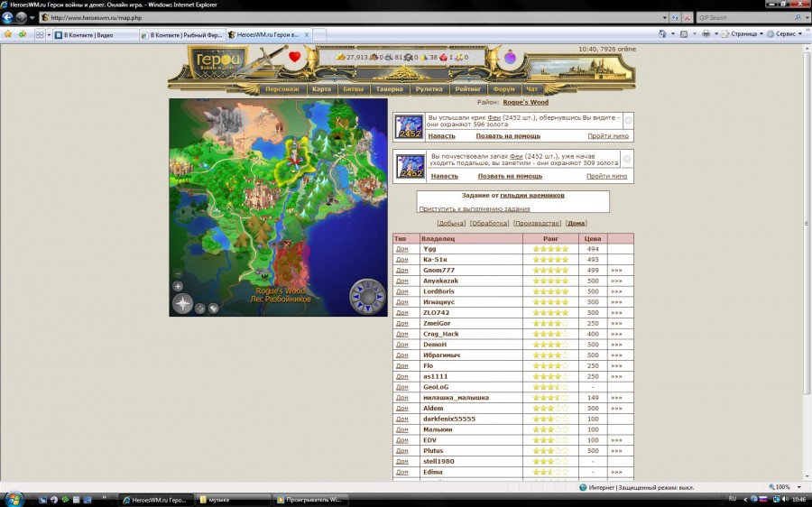Click the Refresh button next to address bar
Viewport: 812px width, 507px height.
(675, 18)
